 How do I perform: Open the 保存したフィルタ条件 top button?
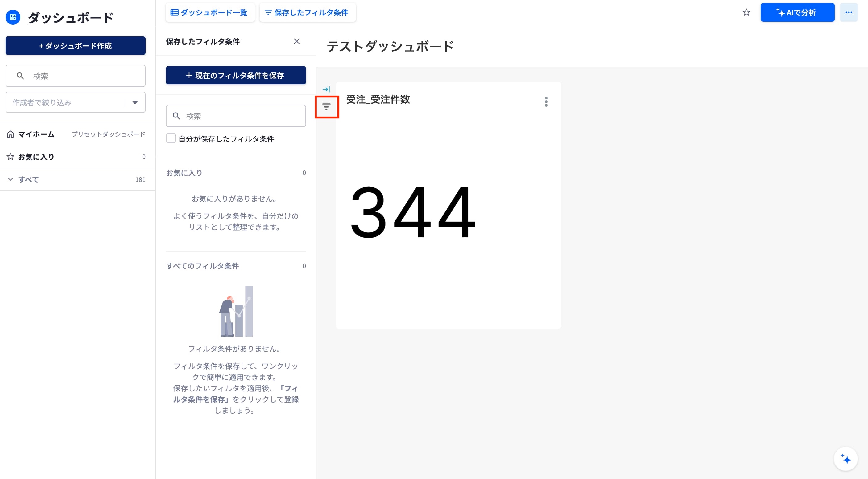coord(308,12)
